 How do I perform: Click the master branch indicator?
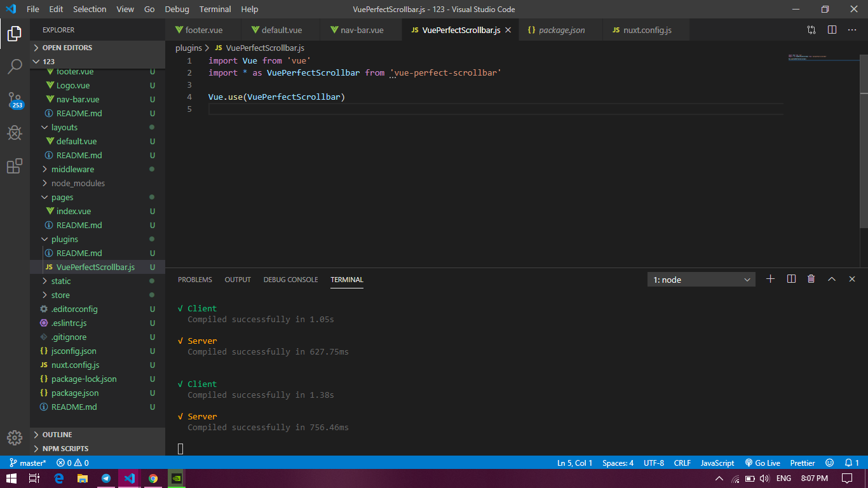[28, 463]
